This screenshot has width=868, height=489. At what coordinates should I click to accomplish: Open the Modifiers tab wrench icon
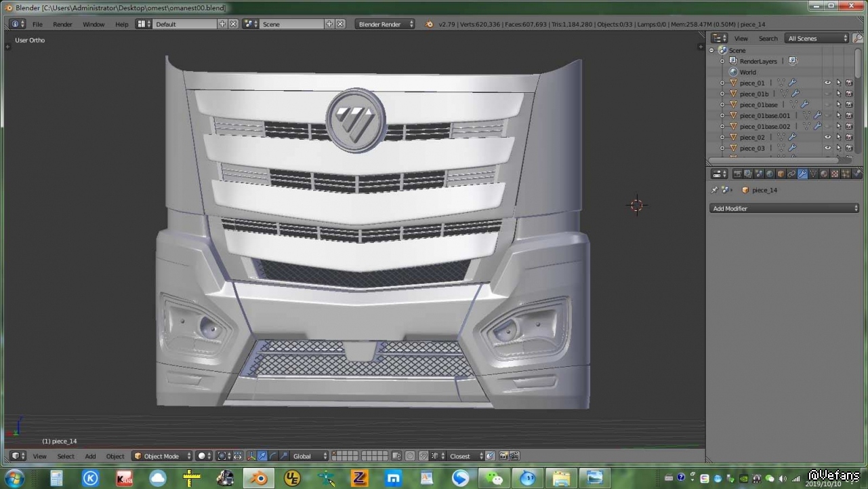(x=802, y=174)
